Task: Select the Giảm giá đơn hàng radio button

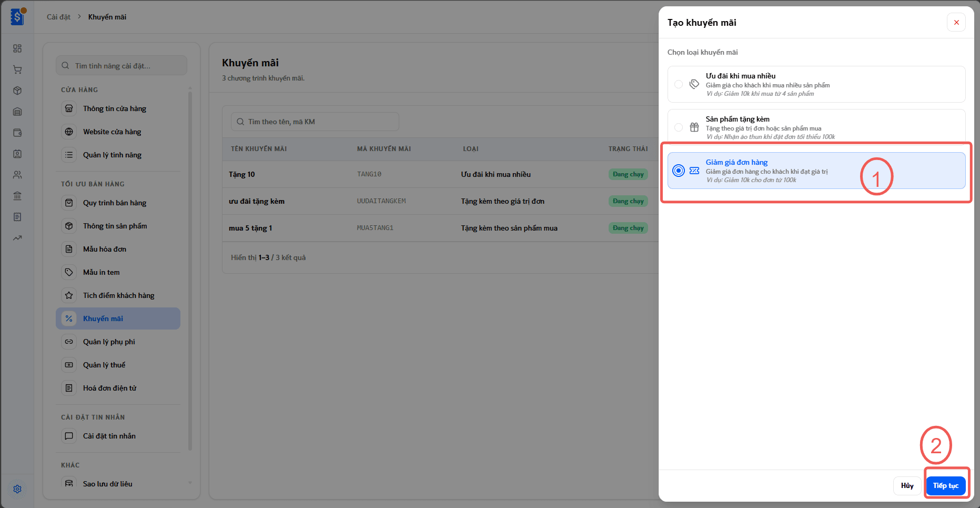Action: 679,171
